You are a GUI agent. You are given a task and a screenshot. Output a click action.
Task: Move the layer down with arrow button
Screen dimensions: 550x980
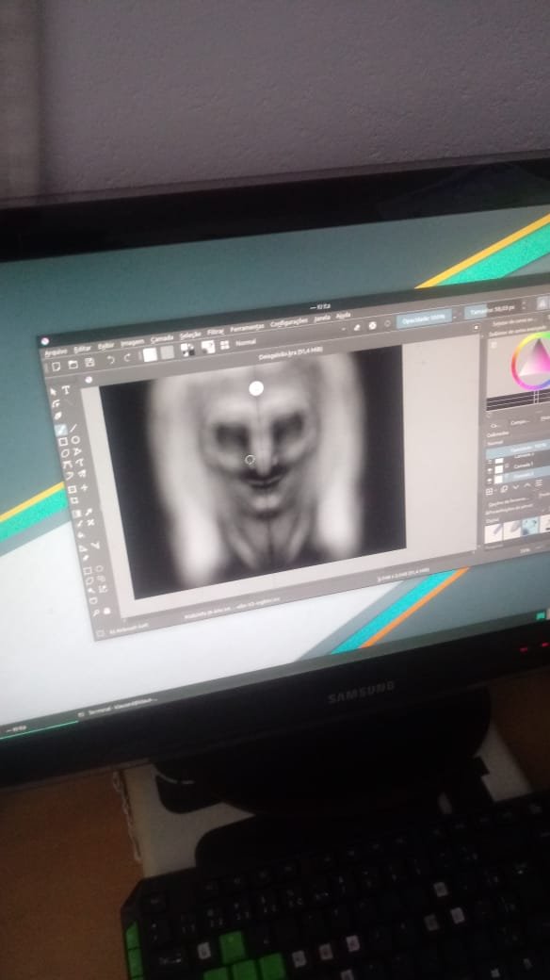[x=516, y=487]
